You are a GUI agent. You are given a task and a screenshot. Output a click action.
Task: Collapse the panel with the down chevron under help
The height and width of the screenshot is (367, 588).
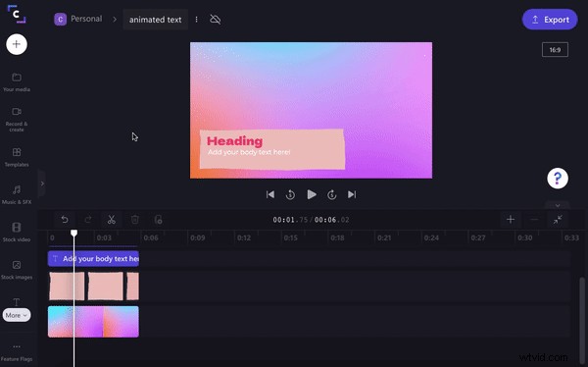(x=558, y=205)
